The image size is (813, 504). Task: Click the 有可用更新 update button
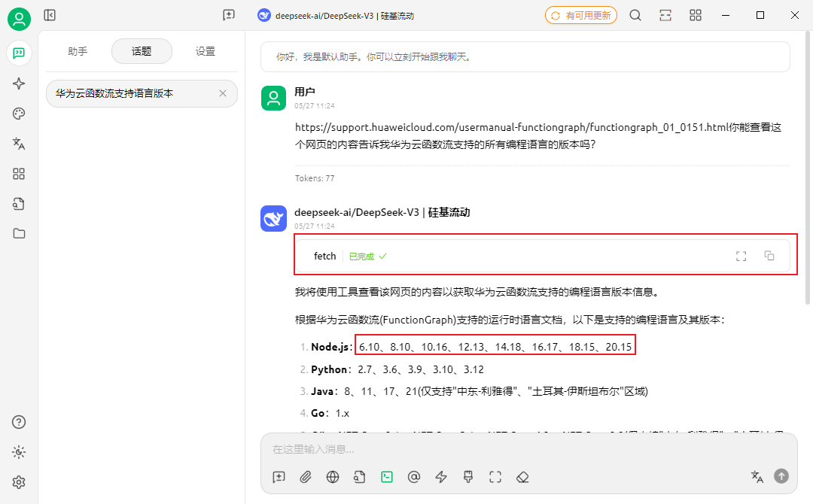[580, 14]
